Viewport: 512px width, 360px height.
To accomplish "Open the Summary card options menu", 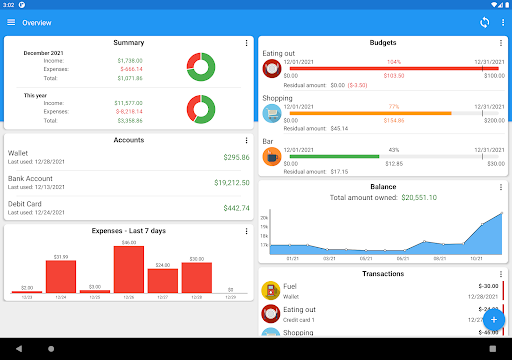I will pyautogui.click(x=246, y=43).
